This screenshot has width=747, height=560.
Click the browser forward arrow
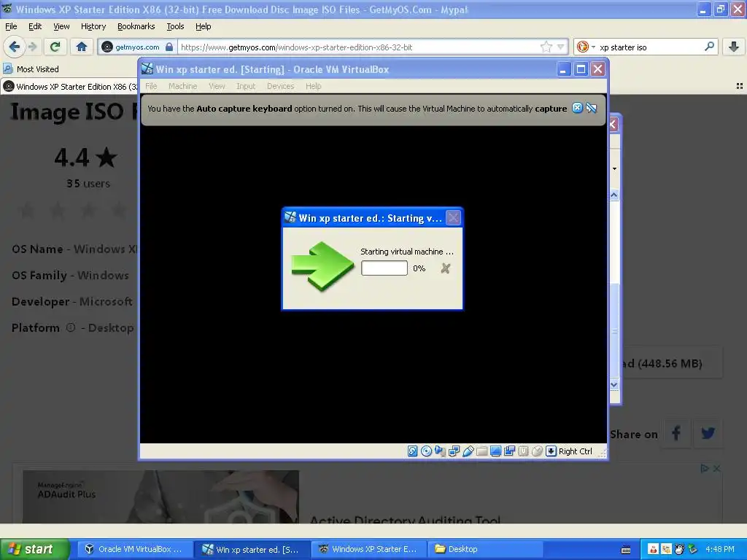(32, 47)
